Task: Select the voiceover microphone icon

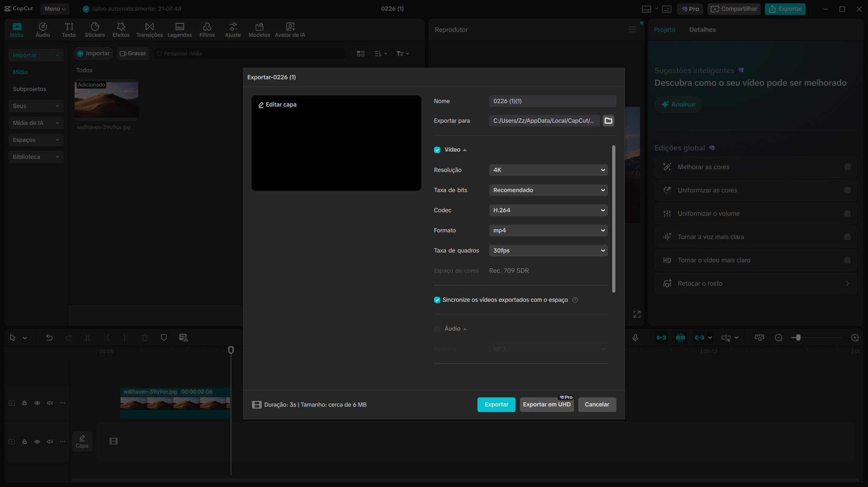Action: (x=636, y=337)
